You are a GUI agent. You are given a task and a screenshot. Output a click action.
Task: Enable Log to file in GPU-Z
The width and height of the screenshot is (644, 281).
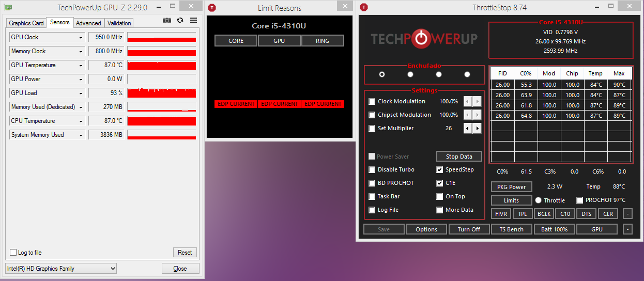[x=13, y=253]
